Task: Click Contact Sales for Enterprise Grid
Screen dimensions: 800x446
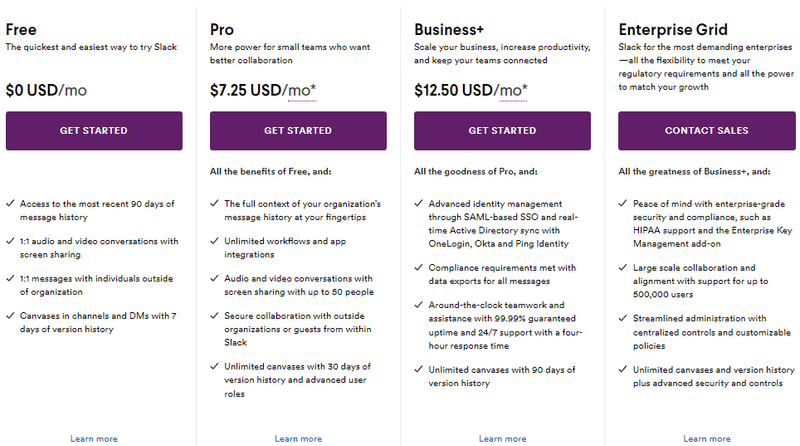Action: click(x=706, y=130)
